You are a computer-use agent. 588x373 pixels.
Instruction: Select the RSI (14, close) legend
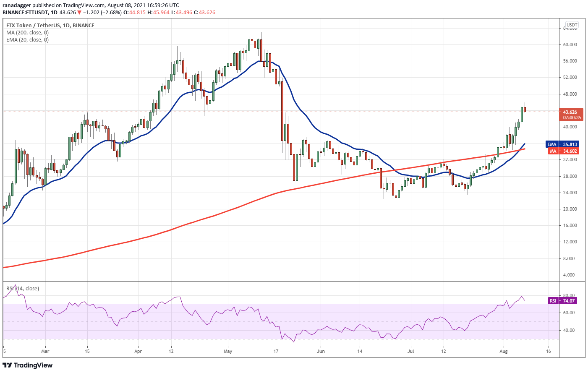[22, 288]
